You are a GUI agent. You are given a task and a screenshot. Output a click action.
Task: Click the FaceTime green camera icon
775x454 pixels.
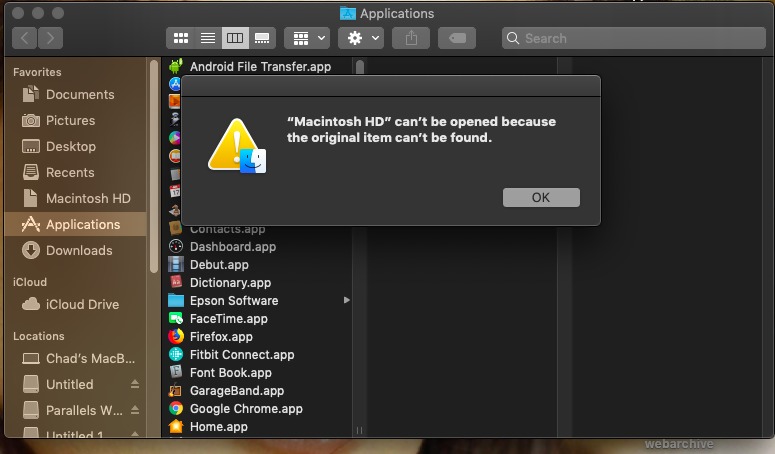[x=175, y=318]
